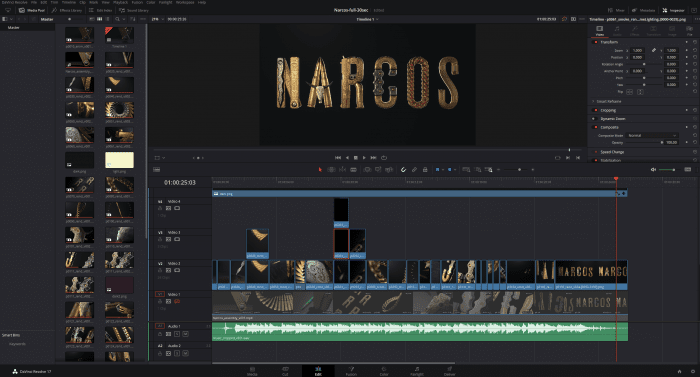Toggle timeline Snapping magnet icon
The height and width of the screenshot is (377, 700).
(x=403, y=169)
